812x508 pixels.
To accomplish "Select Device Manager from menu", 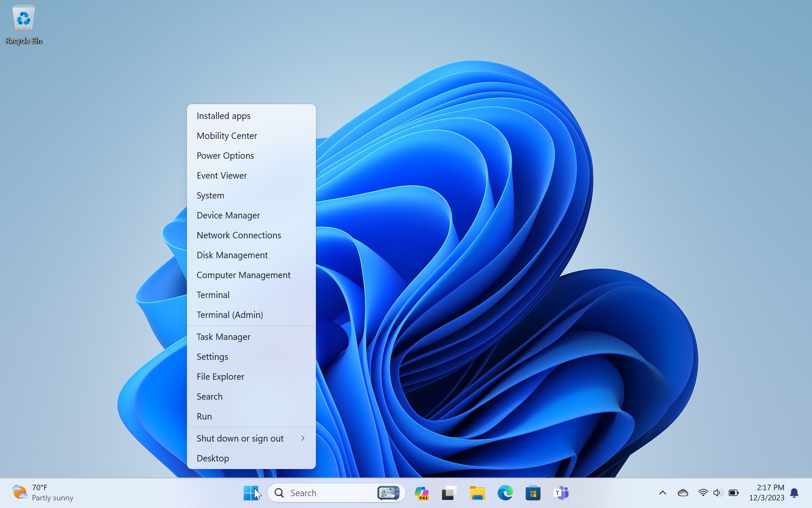I will (x=228, y=215).
